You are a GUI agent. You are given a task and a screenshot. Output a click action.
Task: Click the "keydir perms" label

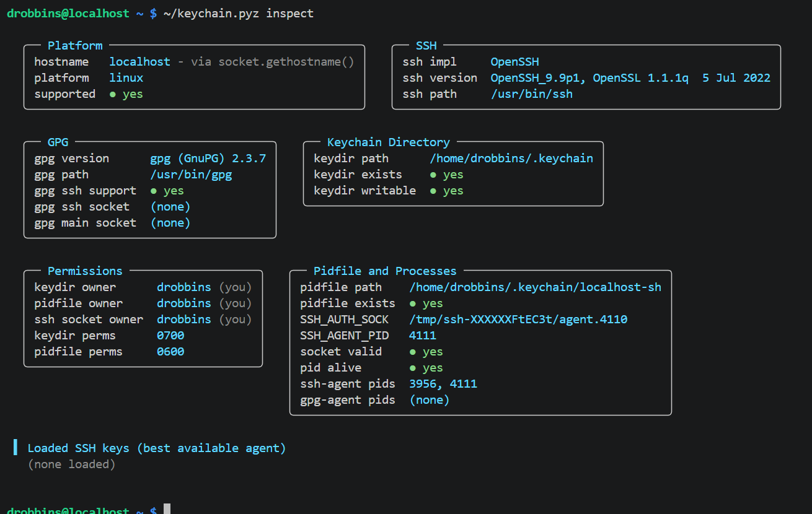tap(75, 336)
